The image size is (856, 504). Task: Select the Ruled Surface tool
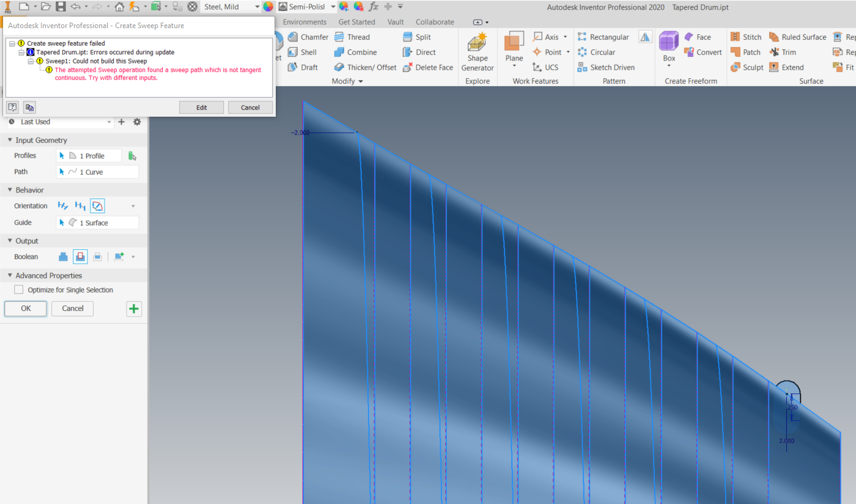(797, 37)
